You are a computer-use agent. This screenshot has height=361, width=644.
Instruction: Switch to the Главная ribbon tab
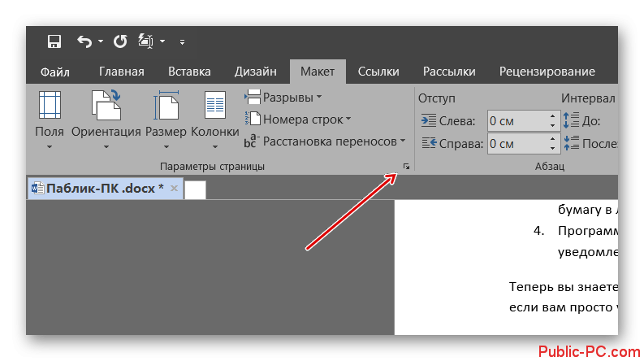pos(122,72)
